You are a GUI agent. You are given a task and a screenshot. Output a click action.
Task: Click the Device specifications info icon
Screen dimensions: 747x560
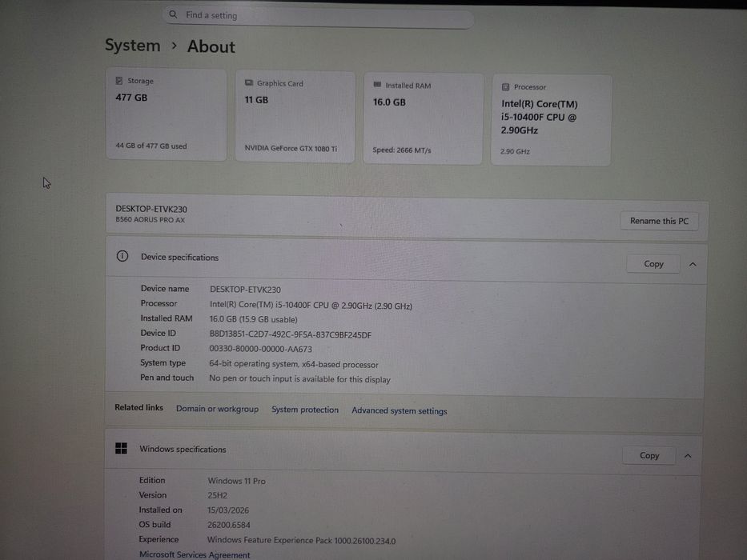pos(122,256)
